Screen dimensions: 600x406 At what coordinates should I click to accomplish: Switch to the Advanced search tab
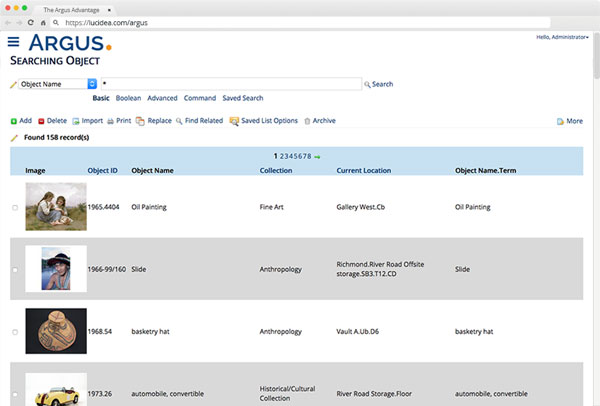[162, 98]
